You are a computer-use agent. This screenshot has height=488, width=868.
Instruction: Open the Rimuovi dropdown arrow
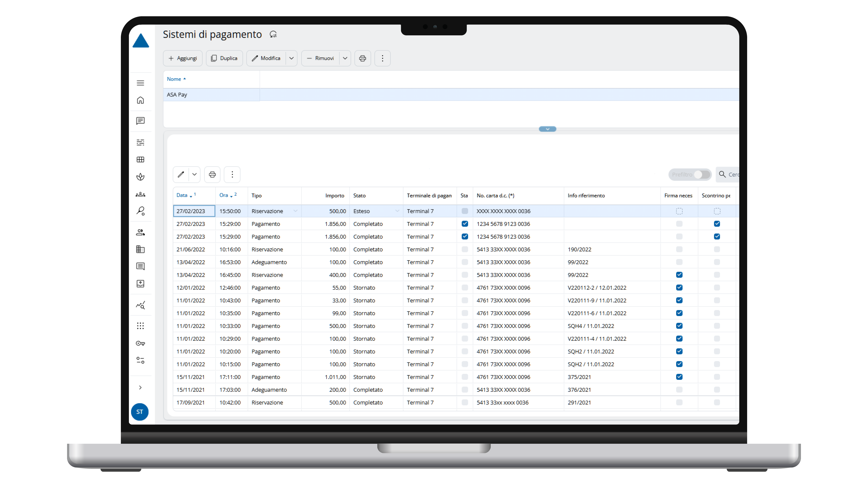click(x=345, y=58)
